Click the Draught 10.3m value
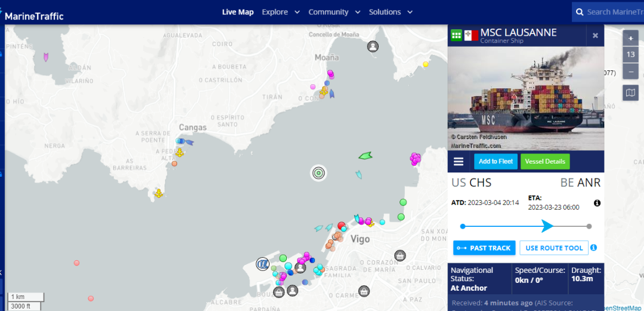This screenshot has width=644, height=311. pos(582,279)
